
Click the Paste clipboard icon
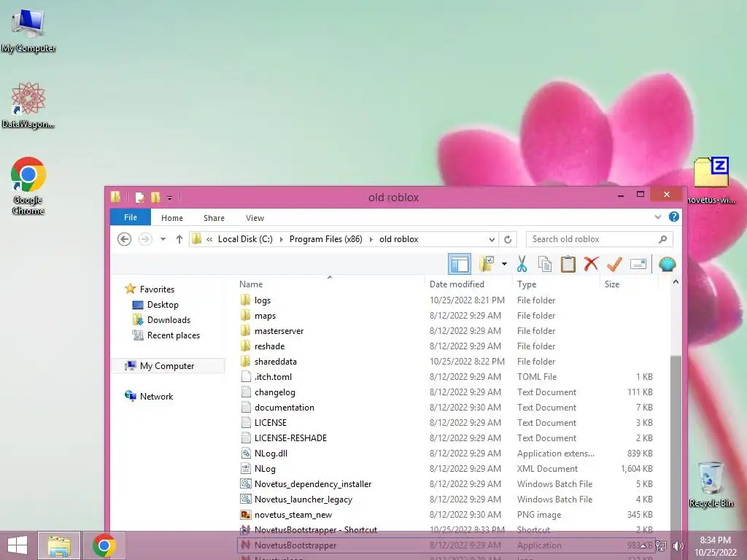568,264
